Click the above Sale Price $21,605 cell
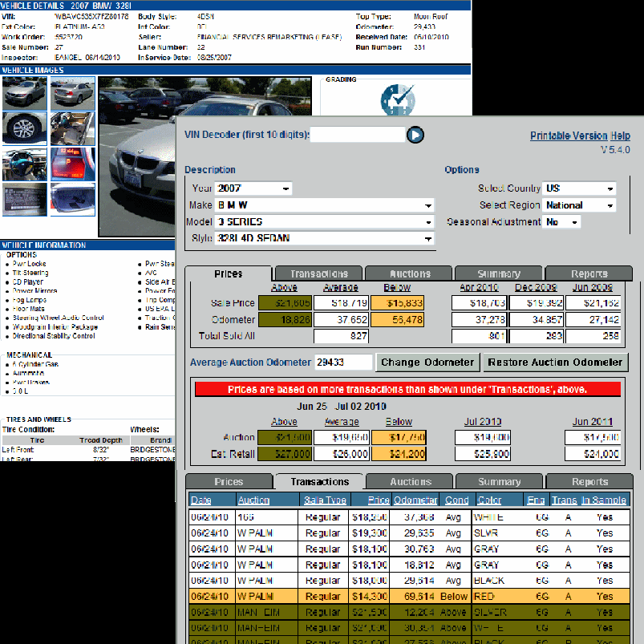 pyautogui.click(x=285, y=303)
